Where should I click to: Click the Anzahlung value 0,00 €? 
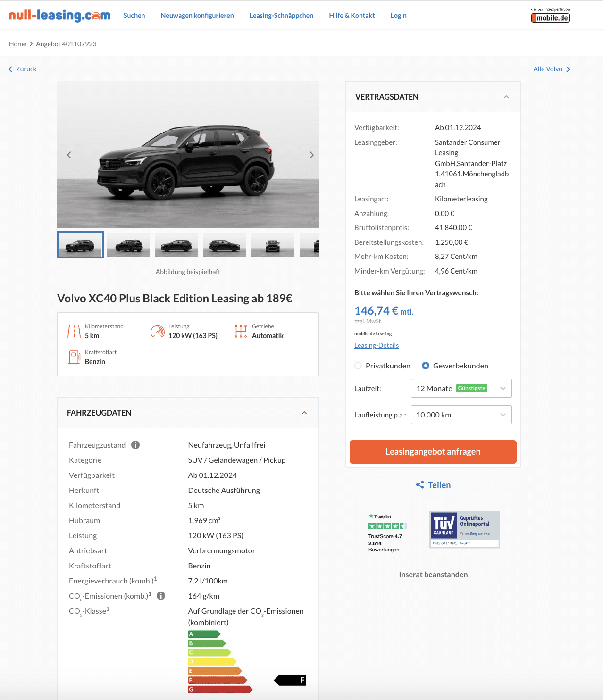444,213
